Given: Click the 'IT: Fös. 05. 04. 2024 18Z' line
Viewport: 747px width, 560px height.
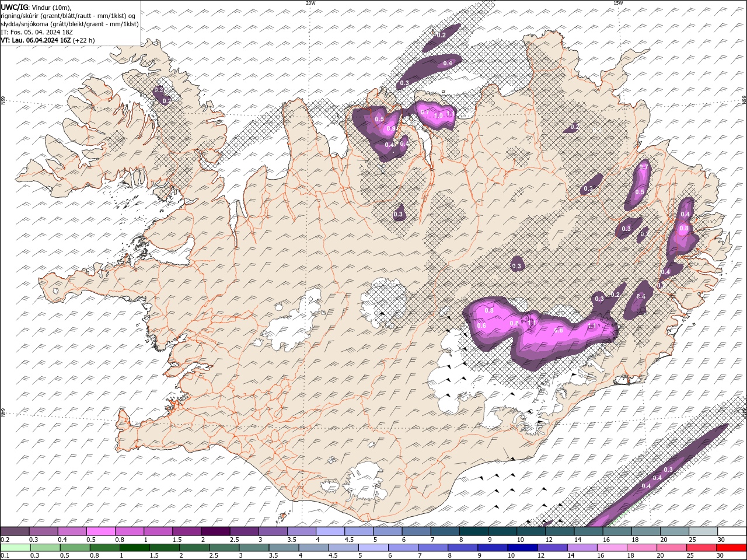Looking at the screenshot, I should point(37,32).
